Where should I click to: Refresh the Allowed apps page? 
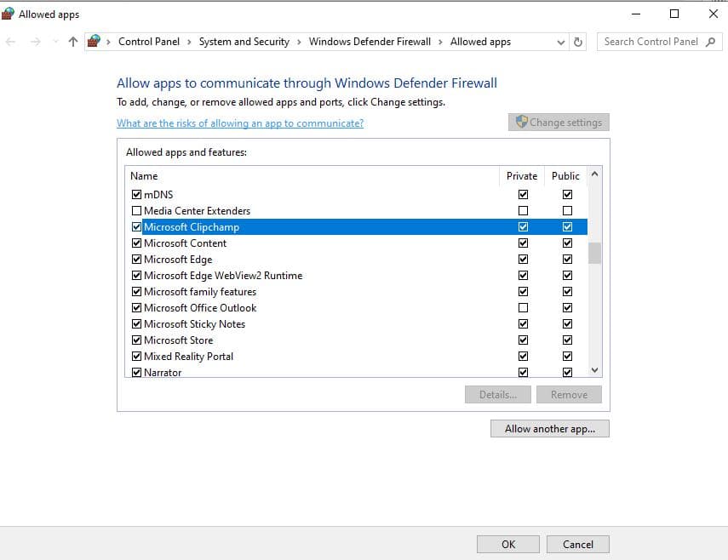[578, 42]
